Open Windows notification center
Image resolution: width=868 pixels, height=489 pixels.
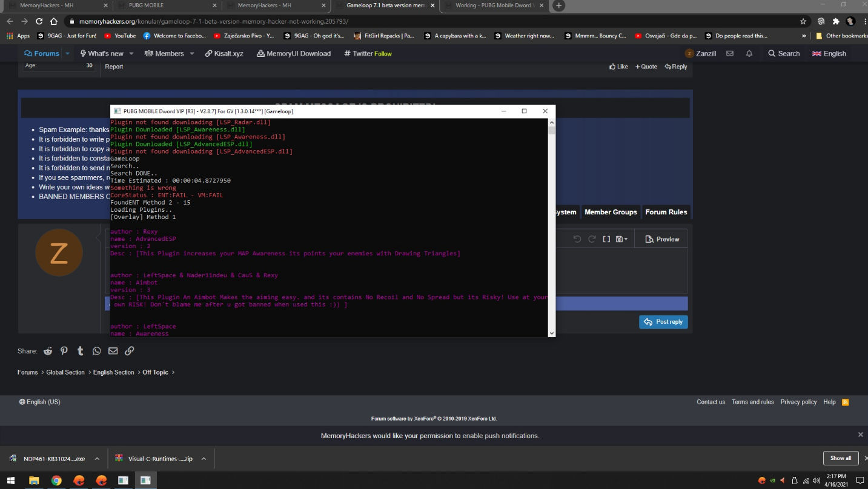[859, 481]
